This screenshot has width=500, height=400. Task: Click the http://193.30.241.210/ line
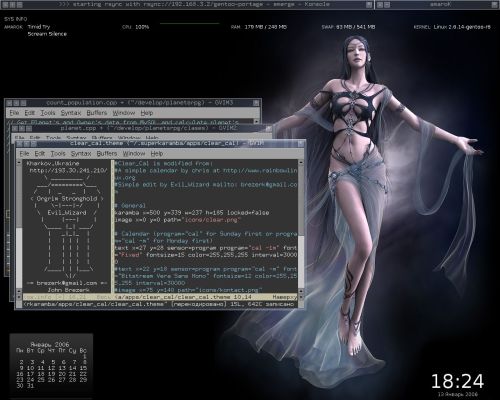pos(68,170)
